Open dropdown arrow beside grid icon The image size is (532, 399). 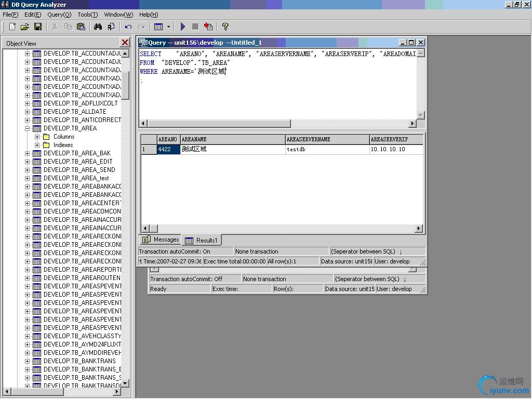click(168, 26)
